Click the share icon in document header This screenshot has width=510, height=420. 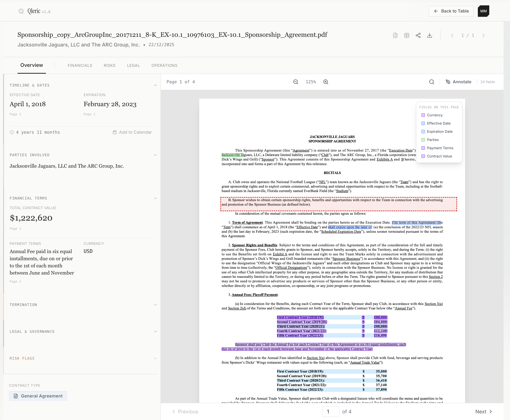tap(418, 35)
